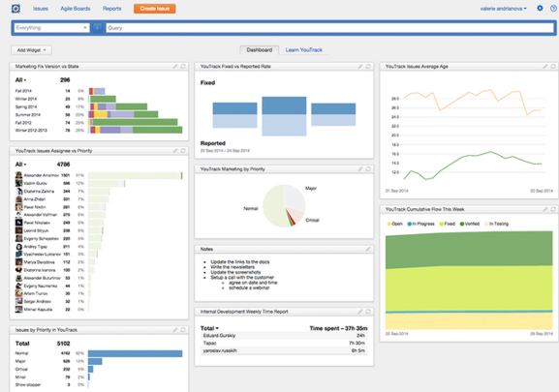Open the help question mark icon

tap(553, 8)
